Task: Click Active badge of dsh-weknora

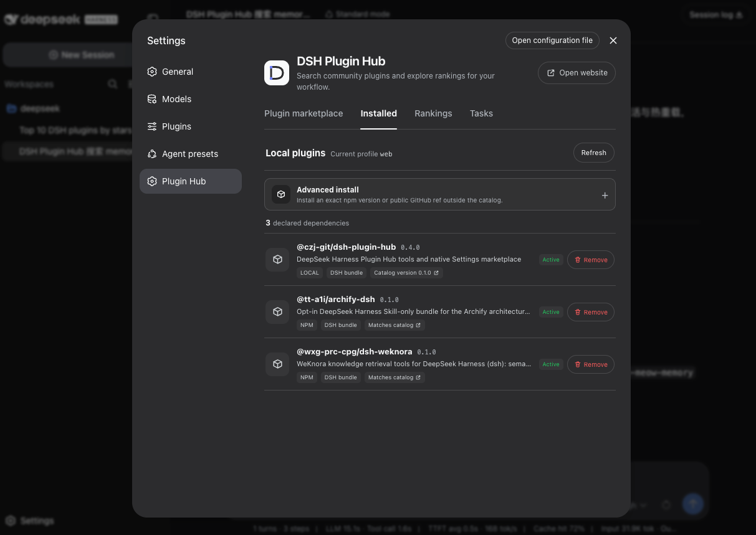Action: (x=551, y=364)
